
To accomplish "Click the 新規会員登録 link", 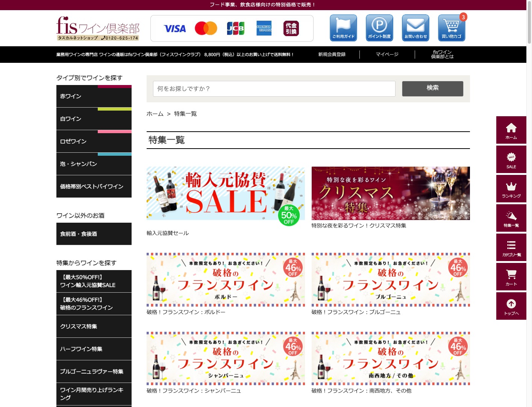I will click(332, 55).
